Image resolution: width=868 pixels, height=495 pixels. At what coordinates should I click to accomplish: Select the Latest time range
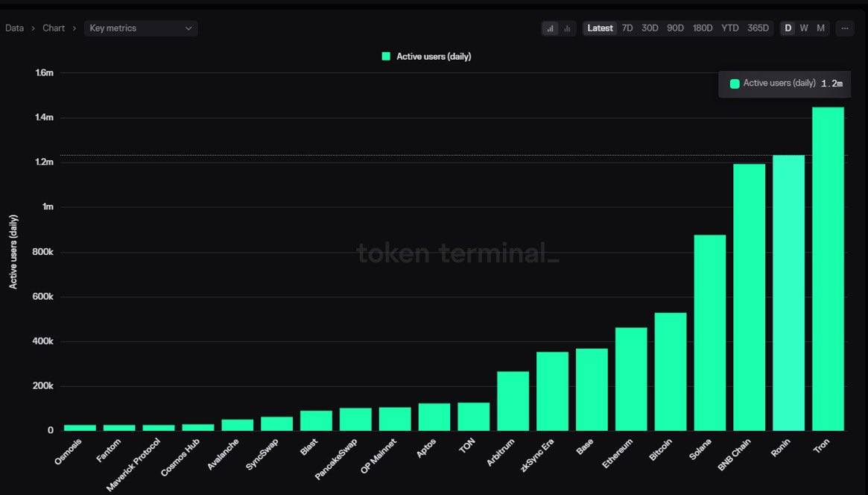pos(600,28)
